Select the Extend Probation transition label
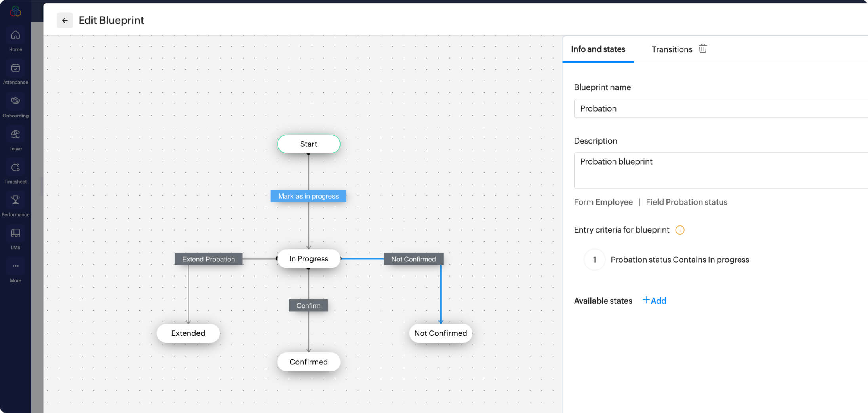868x413 pixels. pyautogui.click(x=208, y=259)
